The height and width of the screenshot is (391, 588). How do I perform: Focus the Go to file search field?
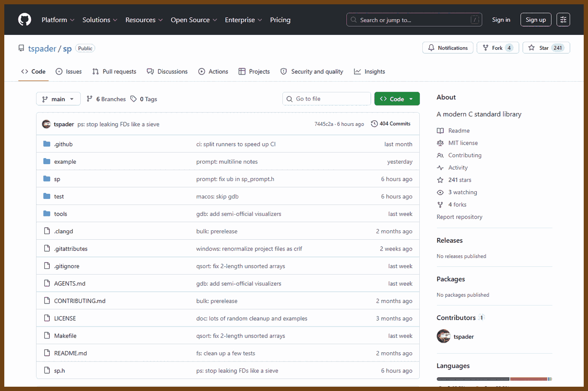tap(327, 99)
